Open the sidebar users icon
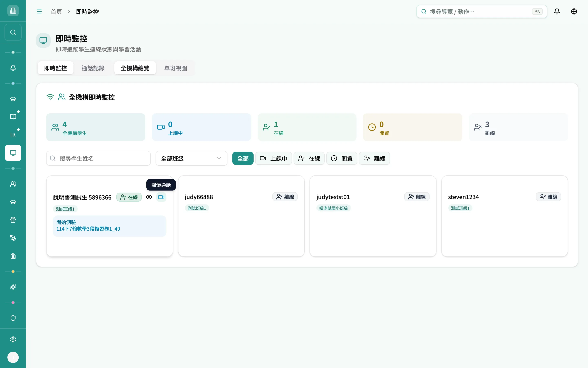588x368 pixels. 13,184
